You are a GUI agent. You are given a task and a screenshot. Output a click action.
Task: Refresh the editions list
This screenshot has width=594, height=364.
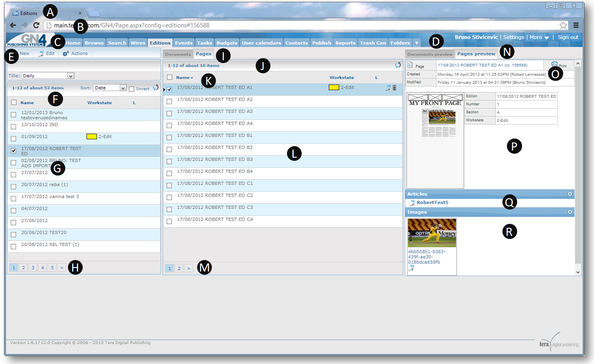coord(156,88)
